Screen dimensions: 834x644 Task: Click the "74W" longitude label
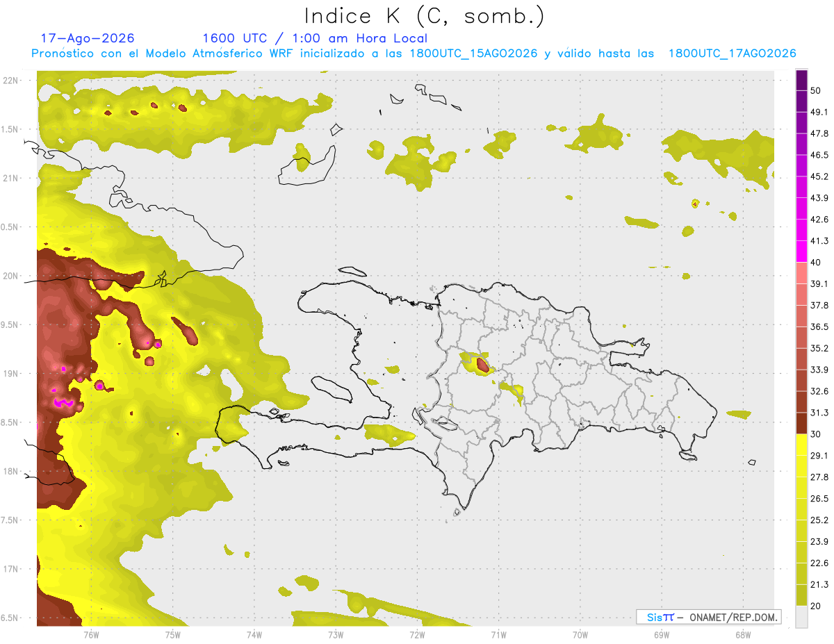254,634
